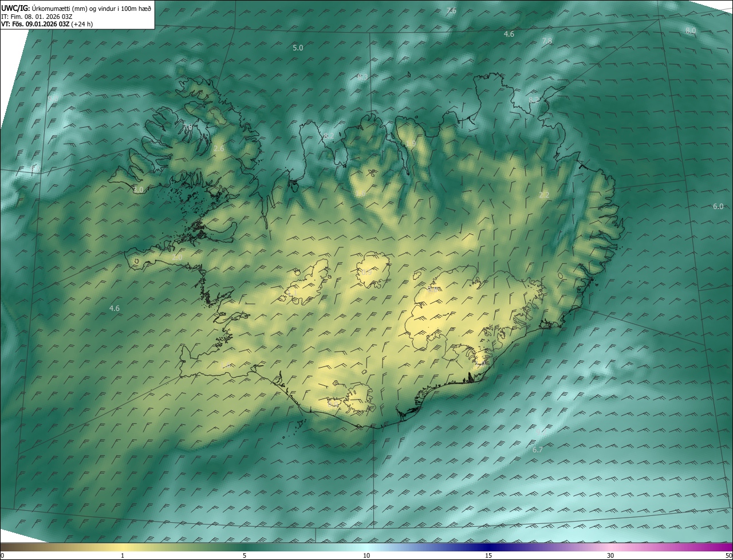Click the 0 tick on the color scale
The height and width of the screenshot is (560, 733).
[2, 555]
